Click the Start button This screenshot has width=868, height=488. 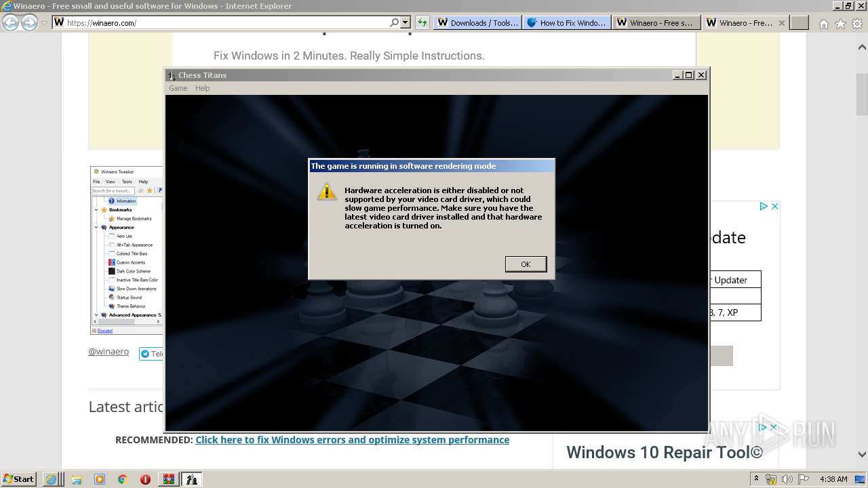click(x=18, y=479)
